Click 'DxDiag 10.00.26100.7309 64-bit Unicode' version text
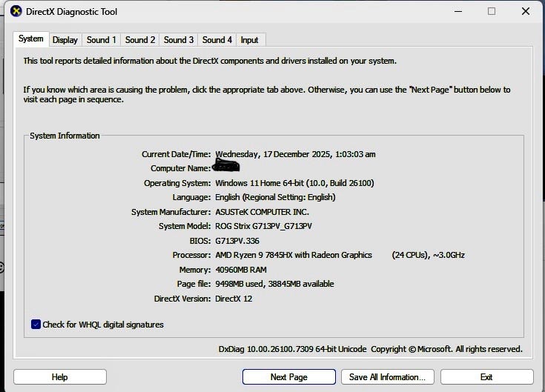 (292, 349)
